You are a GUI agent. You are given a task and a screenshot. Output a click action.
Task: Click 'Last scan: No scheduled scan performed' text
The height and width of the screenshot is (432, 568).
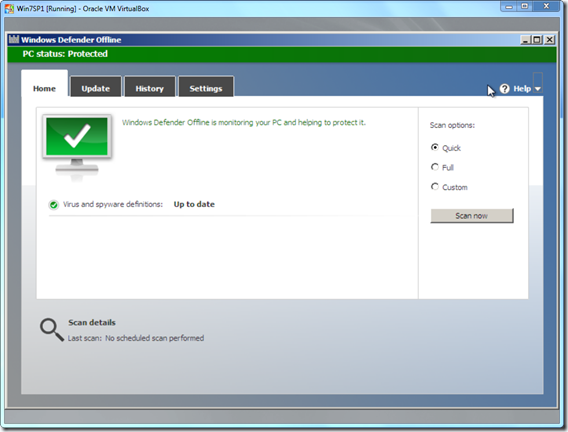click(x=136, y=338)
